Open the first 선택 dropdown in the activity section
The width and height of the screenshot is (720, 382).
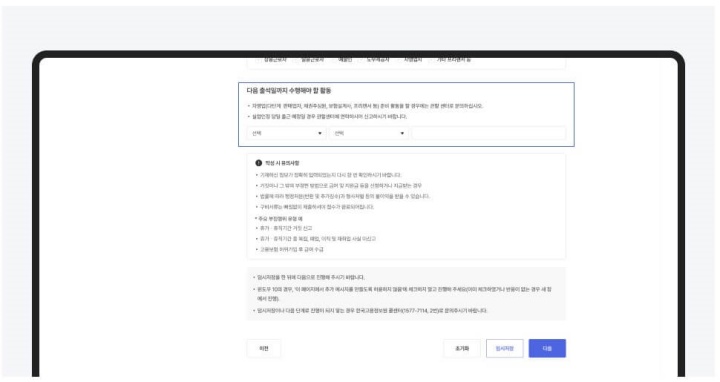(287, 133)
